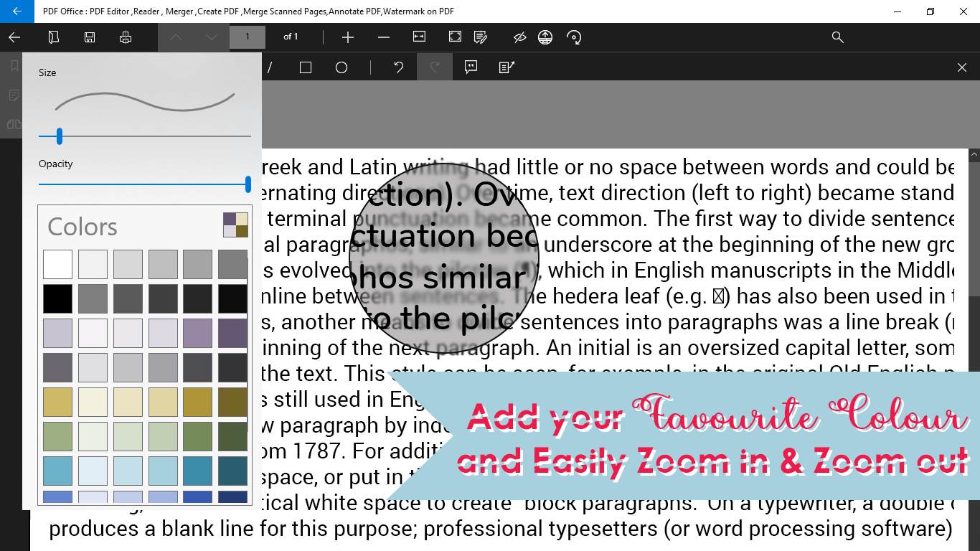The image size is (980, 551).
Task: Click the four-color icon beside Colors heading
Action: 235,225
